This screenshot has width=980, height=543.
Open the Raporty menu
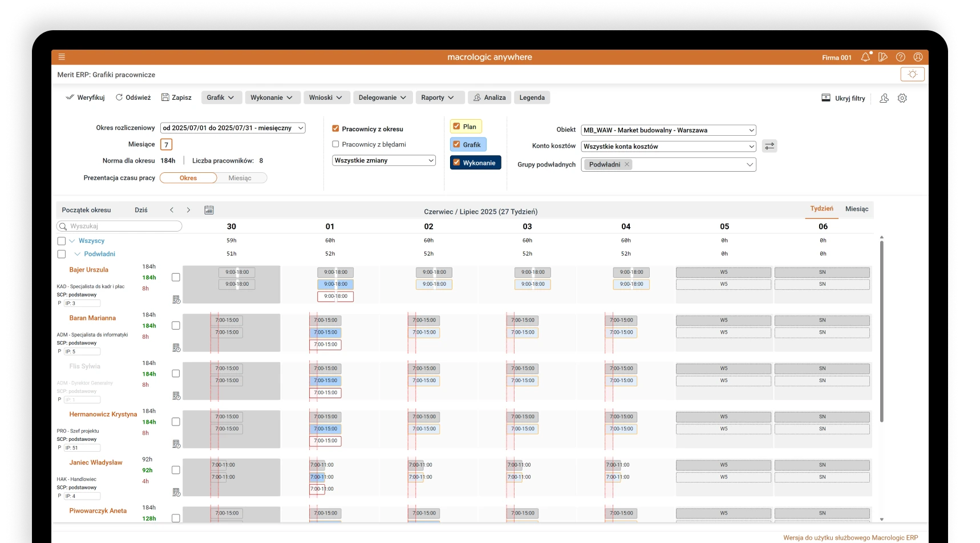(438, 98)
